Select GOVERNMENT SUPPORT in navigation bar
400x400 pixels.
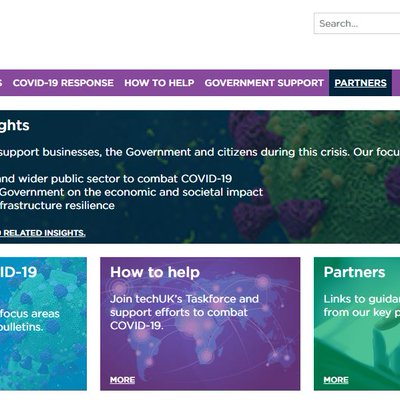click(x=264, y=83)
